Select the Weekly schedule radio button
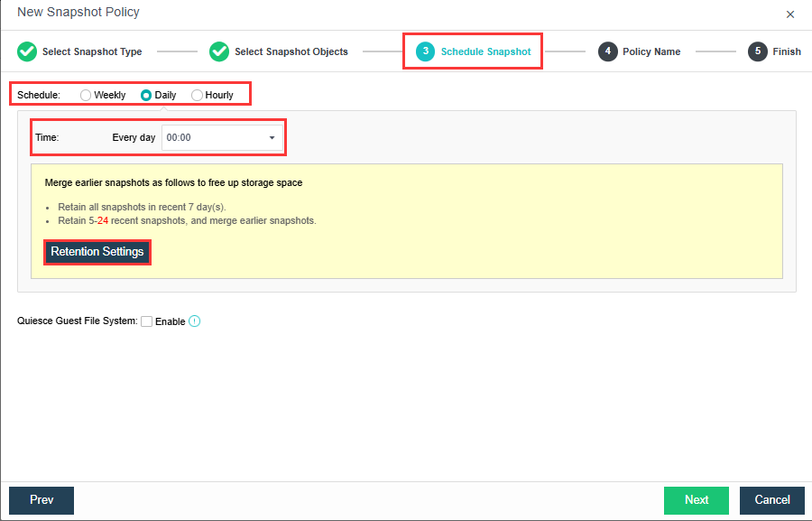The height and width of the screenshot is (521, 812). click(x=86, y=95)
